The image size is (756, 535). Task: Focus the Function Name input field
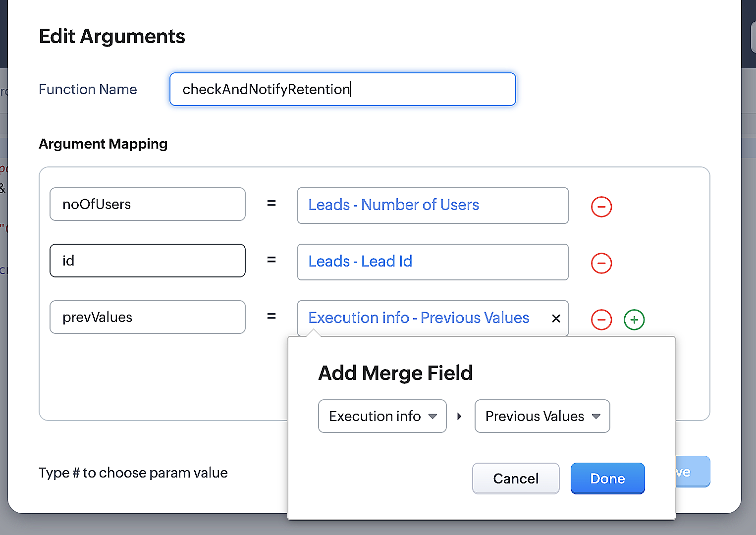(342, 89)
